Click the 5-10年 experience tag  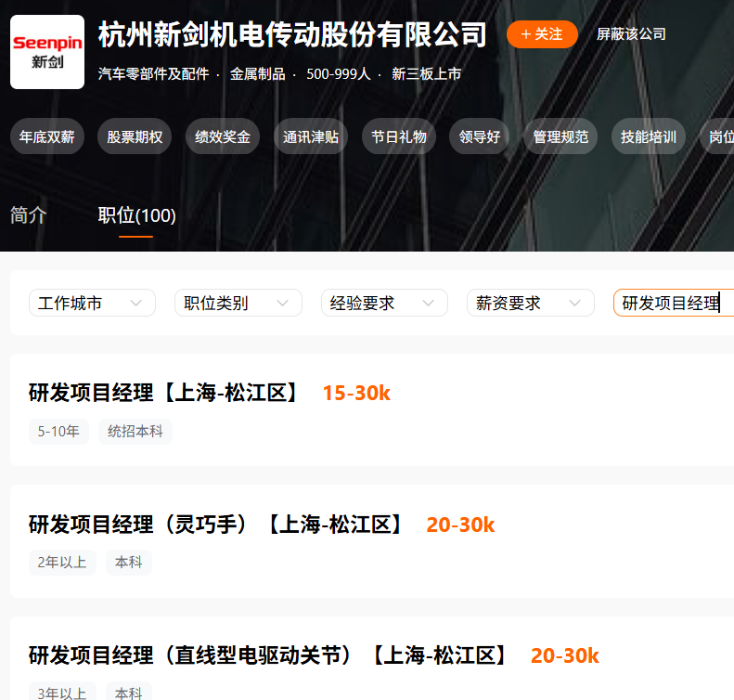coord(58,432)
